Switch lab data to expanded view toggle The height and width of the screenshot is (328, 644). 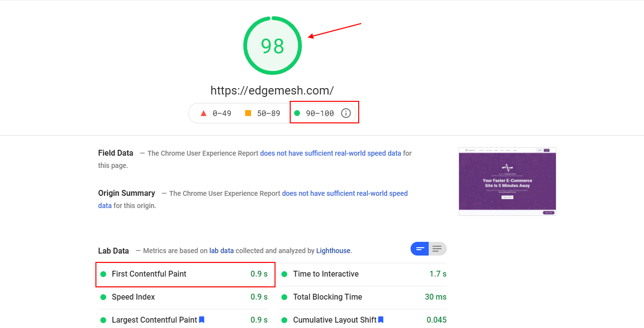[x=437, y=249]
